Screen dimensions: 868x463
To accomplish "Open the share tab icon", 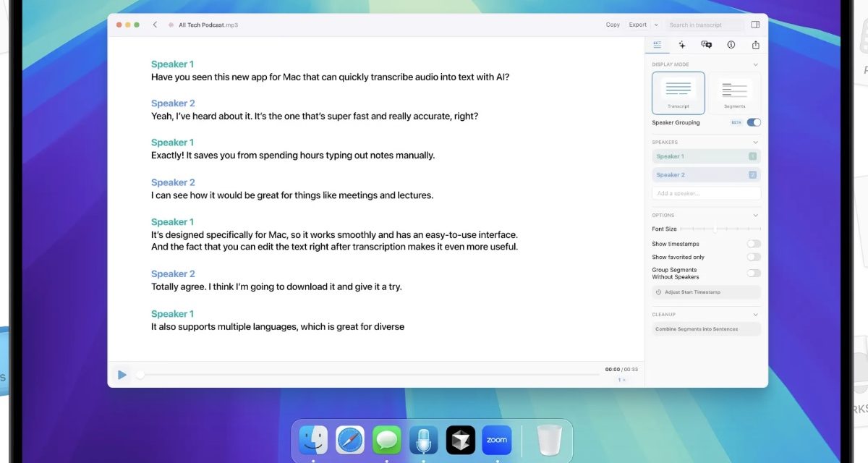I will (756, 45).
